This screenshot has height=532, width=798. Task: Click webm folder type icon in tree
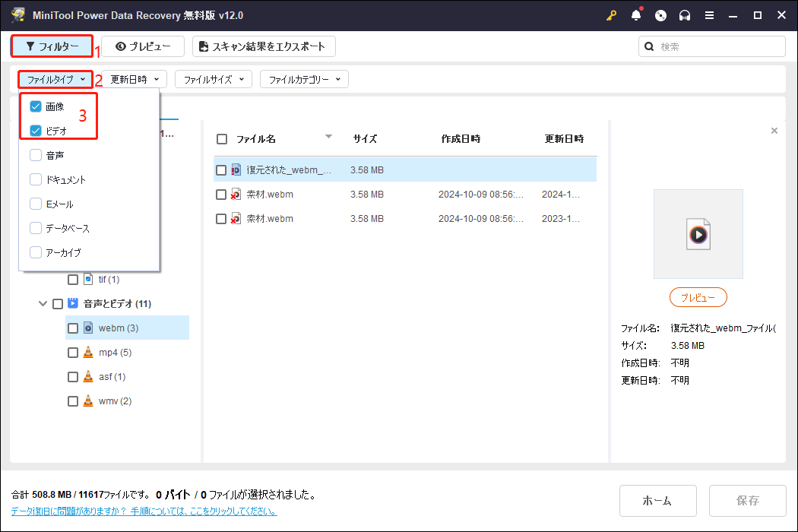tap(88, 328)
